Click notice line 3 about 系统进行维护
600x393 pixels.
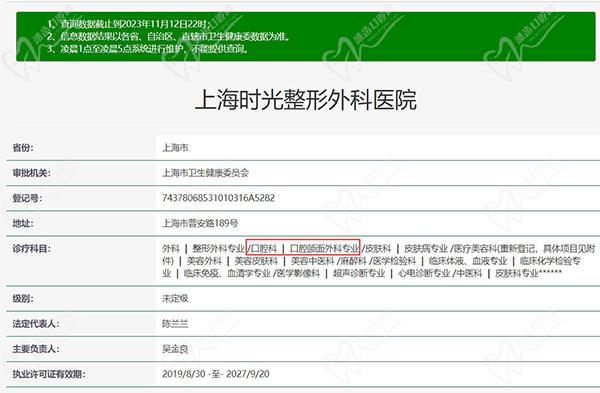click(x=147, y=49)
